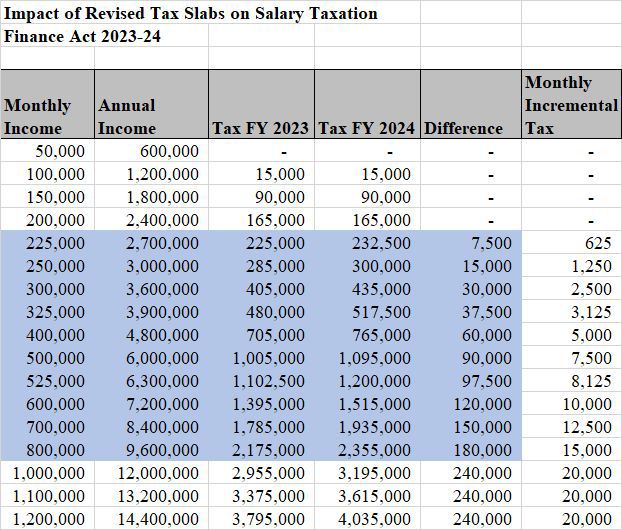Select annual income cell 1,800,000
Viewport: 622px width, 530px height.
[152, 196]
